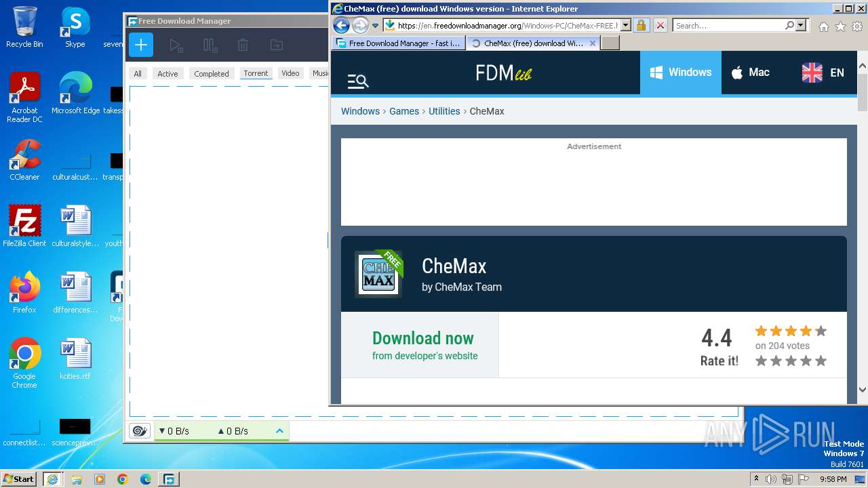
Task: Open FileZilla Client shortcut
Action: pos(24,226)
